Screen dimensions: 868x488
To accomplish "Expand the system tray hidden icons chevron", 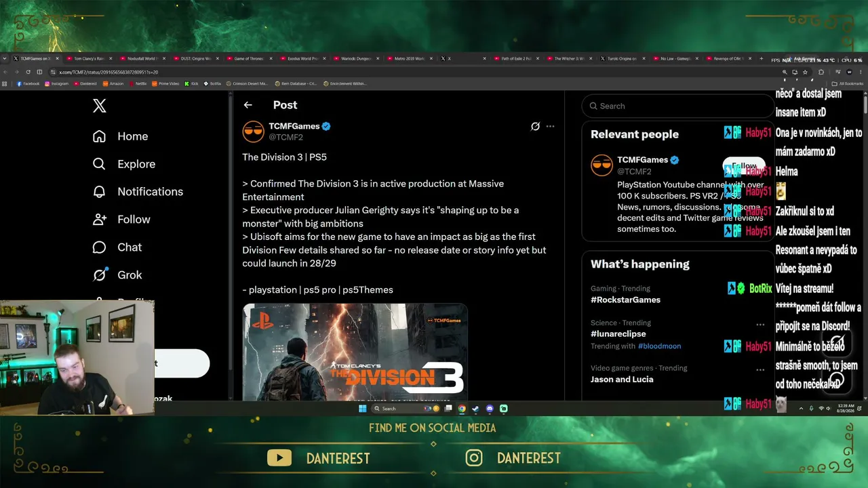I will 801,409.
